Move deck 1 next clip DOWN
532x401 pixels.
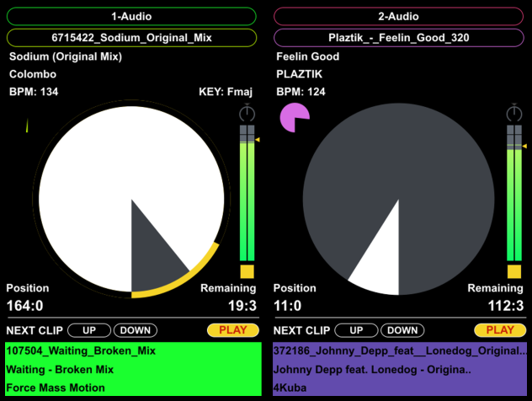(136, 330)
